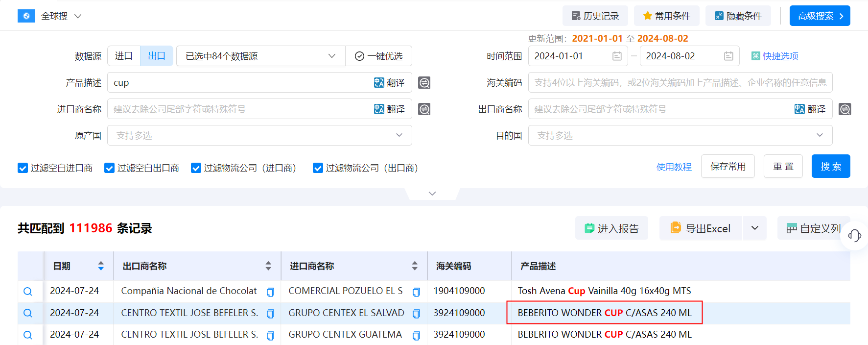The height and width of the screenshot is (345, 868).
Task: Sort results by date column arrows
Action: (101, 266)
